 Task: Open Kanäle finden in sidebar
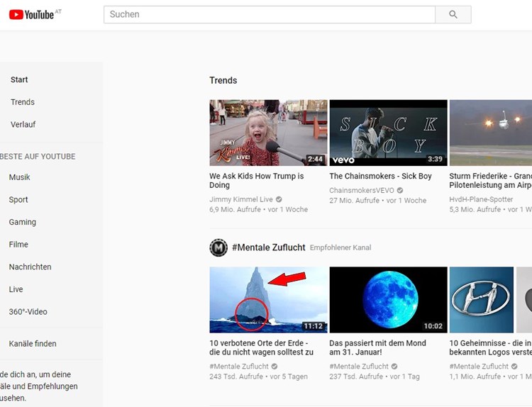pos(33,344)
